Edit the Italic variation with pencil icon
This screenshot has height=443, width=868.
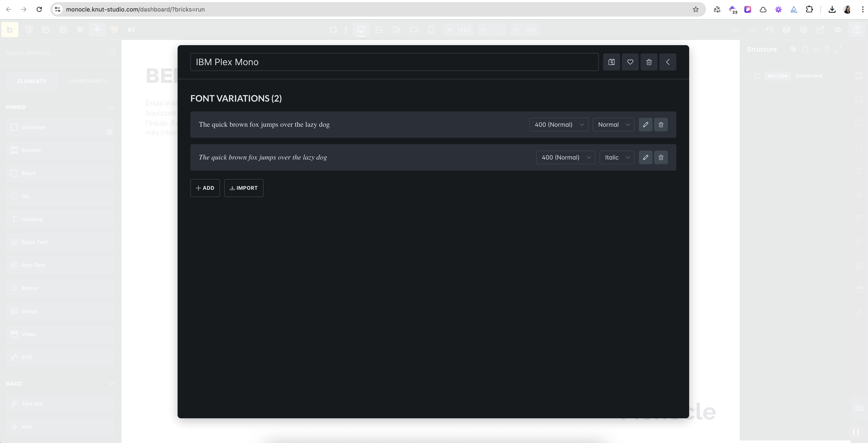click(646, 157)
